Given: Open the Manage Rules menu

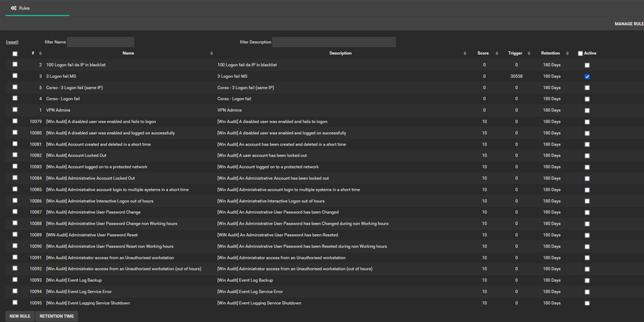Looking at the screenshot, I should (x=628, y=24).
